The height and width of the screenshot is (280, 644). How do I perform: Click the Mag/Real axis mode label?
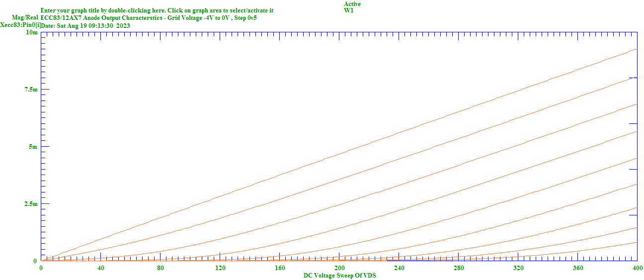pyautogui.click(x=25, y=17)
